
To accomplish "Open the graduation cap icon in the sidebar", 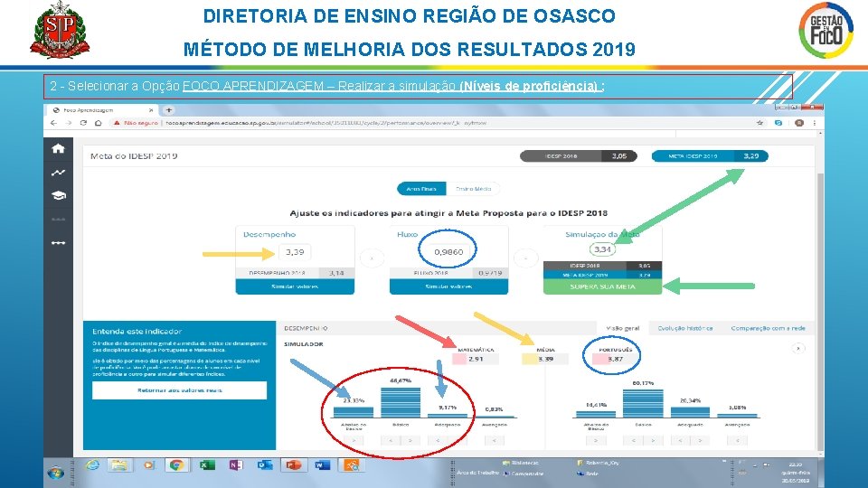I will pyautogui.click(x=58, y=195).
